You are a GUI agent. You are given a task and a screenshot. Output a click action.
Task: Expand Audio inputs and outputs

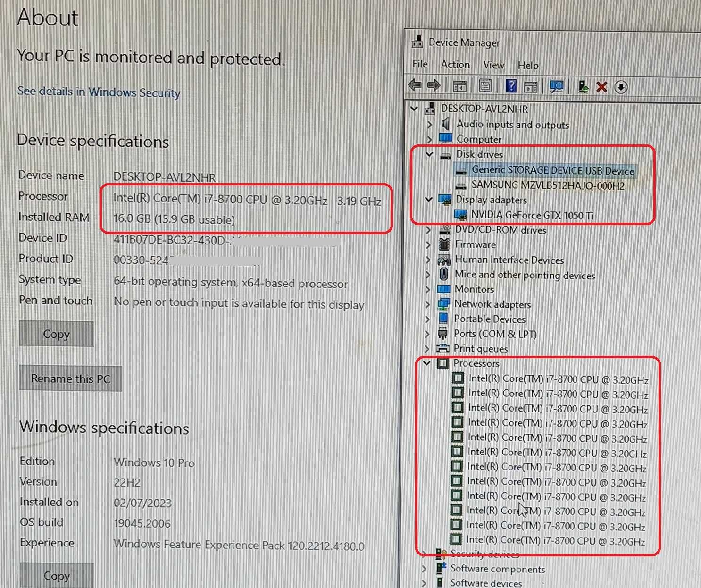pos(429,124)
